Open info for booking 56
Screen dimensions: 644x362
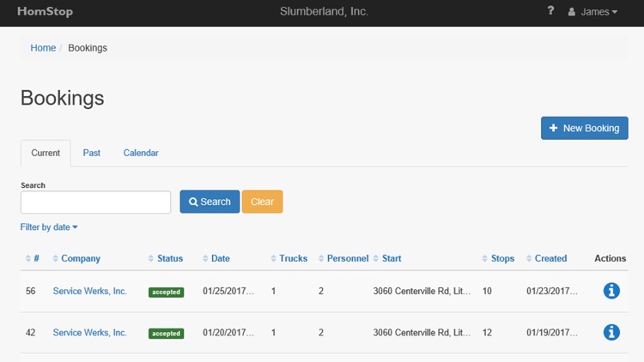[x=611, y=291]
